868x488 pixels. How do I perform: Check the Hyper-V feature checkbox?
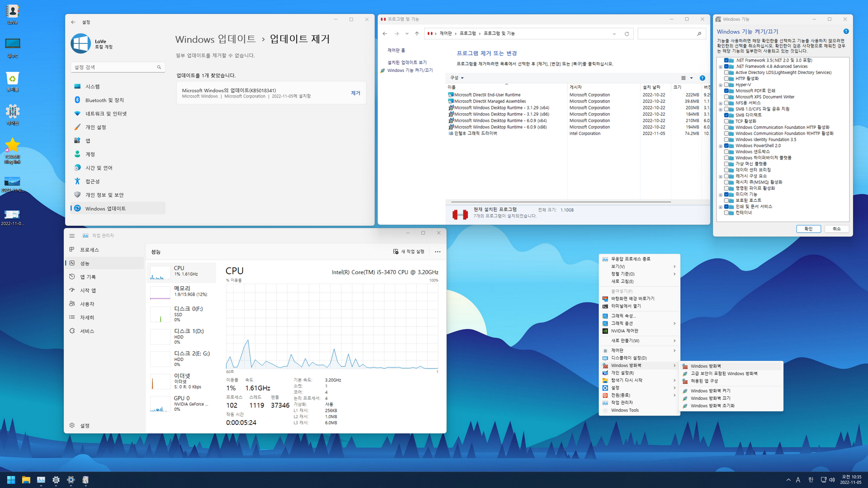(727, 85)
